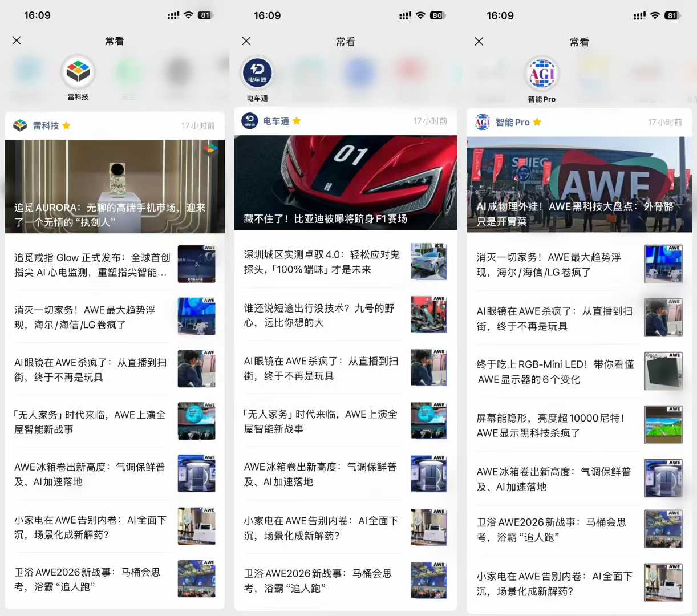This screenshot has width=697, height=616.
Task: Tap the 17小时前 timestamp on 雷科技 feed
Action: [x=198, y=125]
